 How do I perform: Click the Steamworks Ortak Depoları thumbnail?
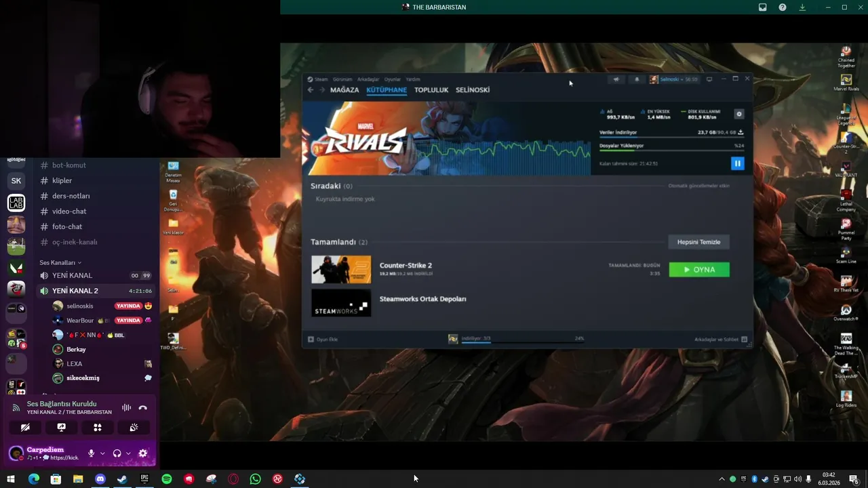(x=341, y=303)
